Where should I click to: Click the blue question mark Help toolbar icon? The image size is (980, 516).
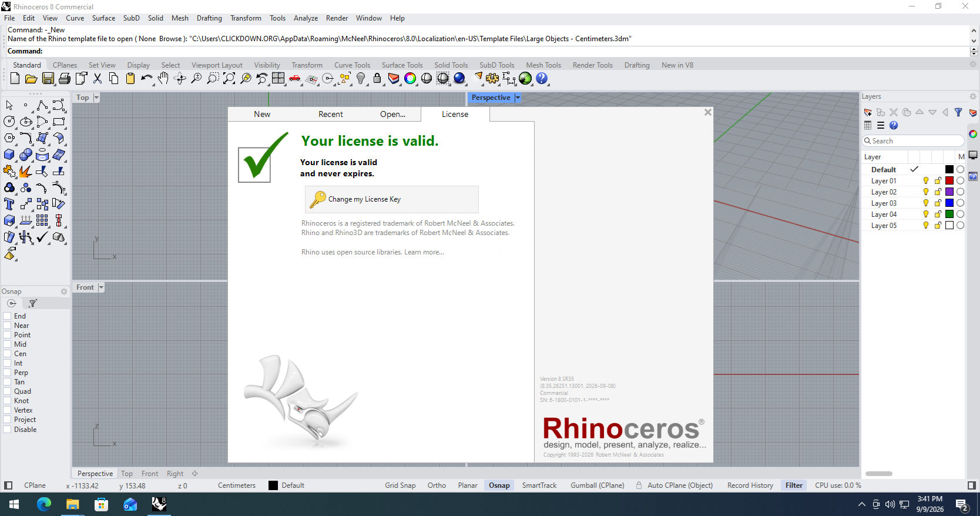pyautogui.click(x=542, y=79)
